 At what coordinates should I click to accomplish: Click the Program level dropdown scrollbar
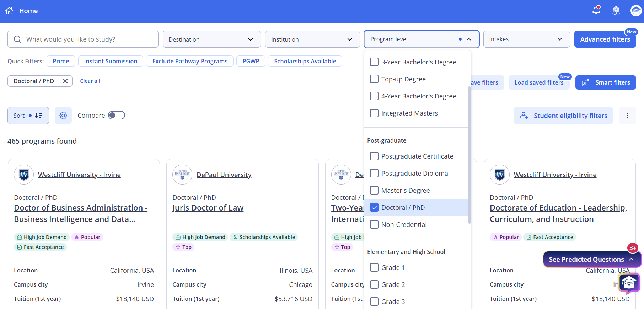(x=469, y=155)
